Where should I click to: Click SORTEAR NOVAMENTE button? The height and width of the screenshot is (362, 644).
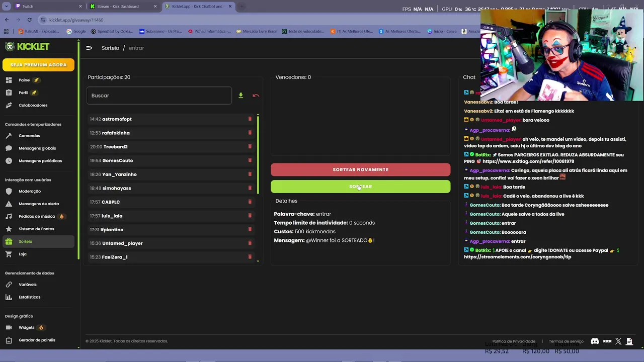click(360, 169)
